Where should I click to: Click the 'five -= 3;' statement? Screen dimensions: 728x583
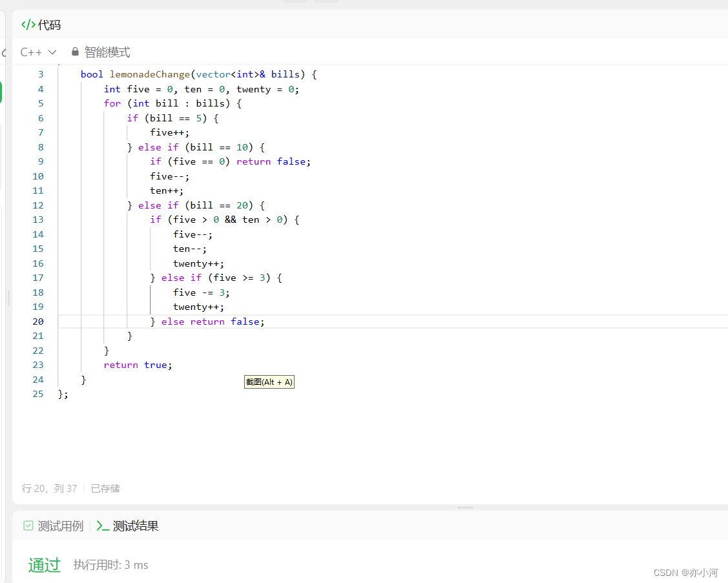202,292
